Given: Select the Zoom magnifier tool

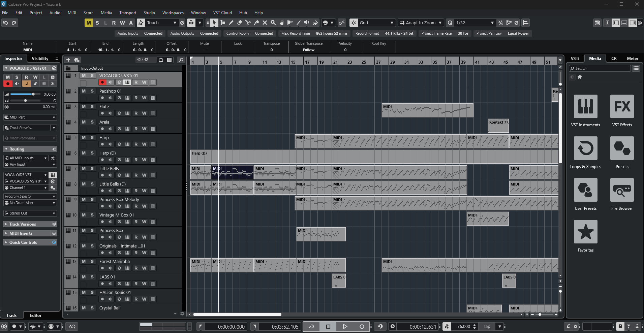Looking at the screenshot, I should pos(273,23).
